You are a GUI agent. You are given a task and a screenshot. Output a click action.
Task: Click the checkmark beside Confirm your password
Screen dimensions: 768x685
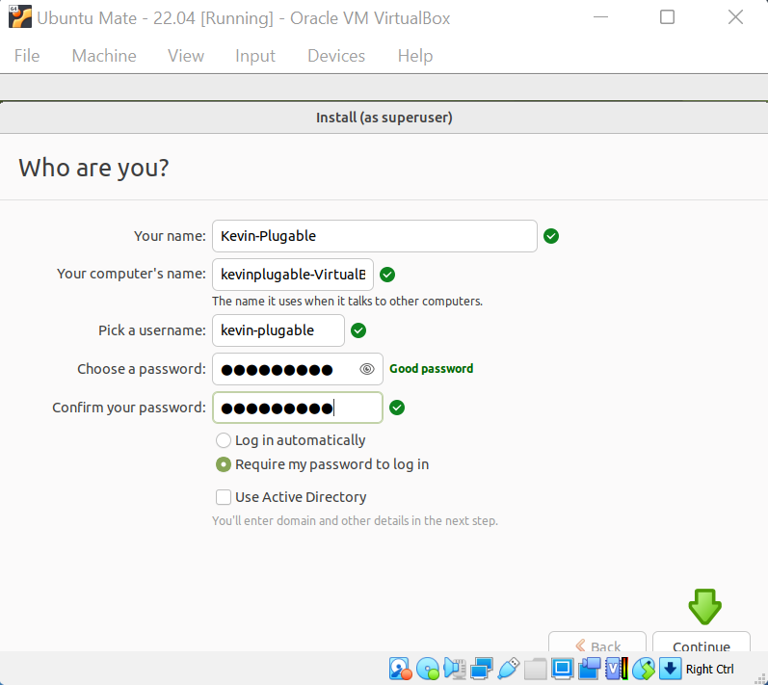[x=397, y=407]
